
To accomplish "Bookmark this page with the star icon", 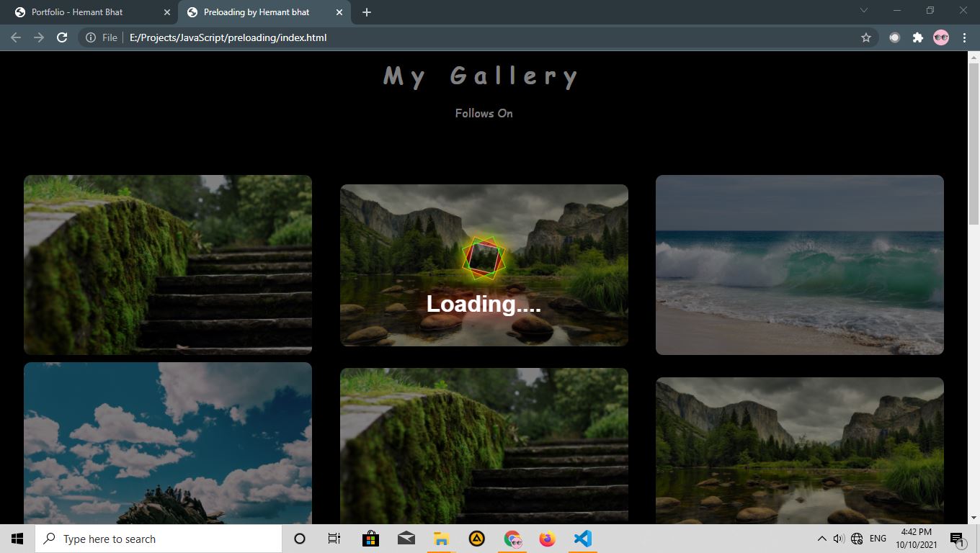I will coord(865,37).
